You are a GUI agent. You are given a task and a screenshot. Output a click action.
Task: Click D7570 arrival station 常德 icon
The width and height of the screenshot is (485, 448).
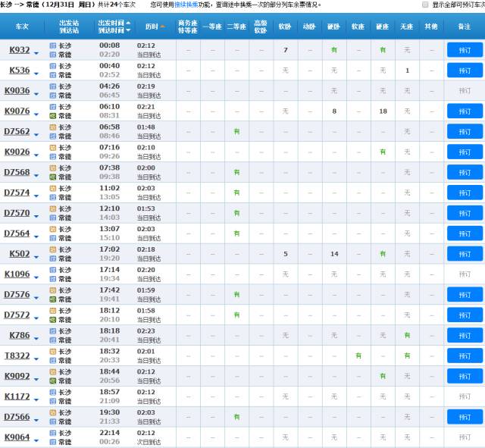click(53, 218)
